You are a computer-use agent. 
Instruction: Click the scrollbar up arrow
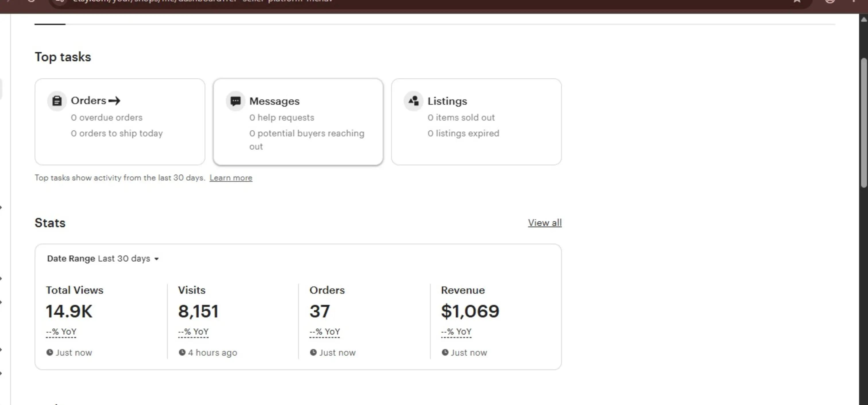(863, 20)
